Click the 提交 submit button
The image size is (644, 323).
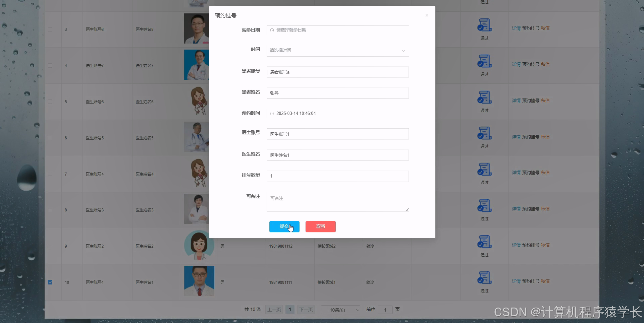[x=284, y=227]
